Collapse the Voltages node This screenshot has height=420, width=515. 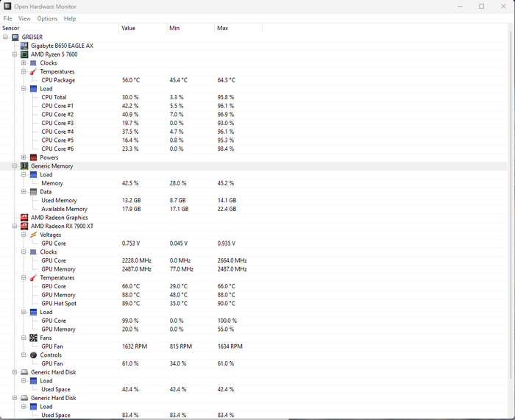tap(24, 235)
